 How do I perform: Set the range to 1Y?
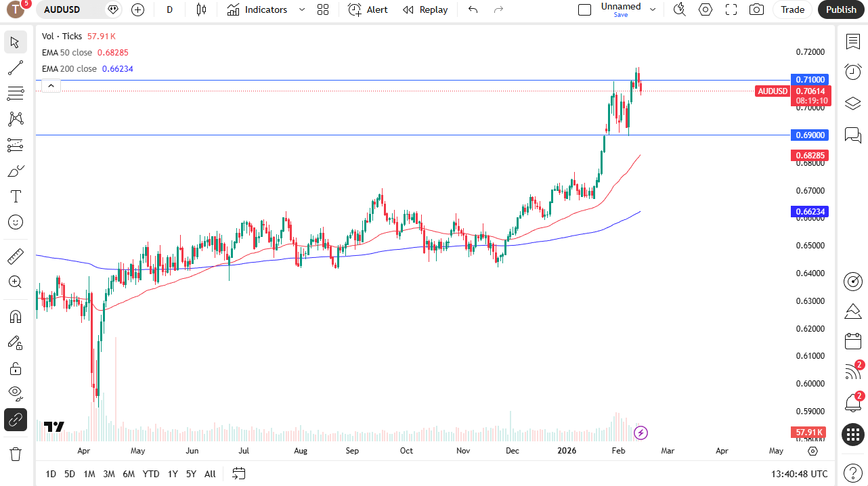tap(173, 474)
